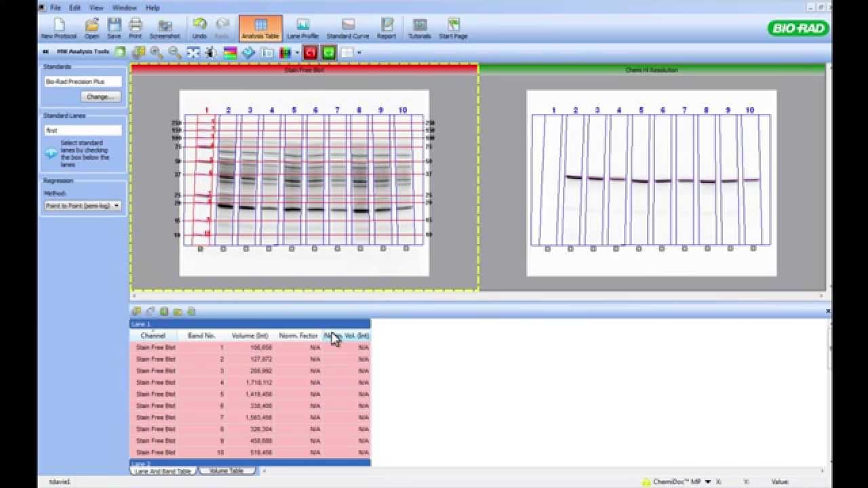This screenshot has width=868, height=488.
Task: Click the horizontal scrollbar under the image panel
Action: coord(477,296)
